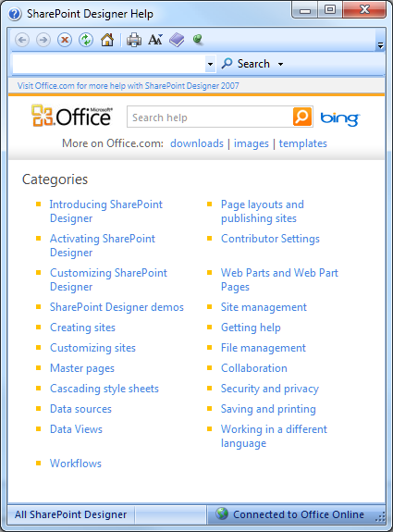Click the Forward navigation arrow

[x=43, y=40]
